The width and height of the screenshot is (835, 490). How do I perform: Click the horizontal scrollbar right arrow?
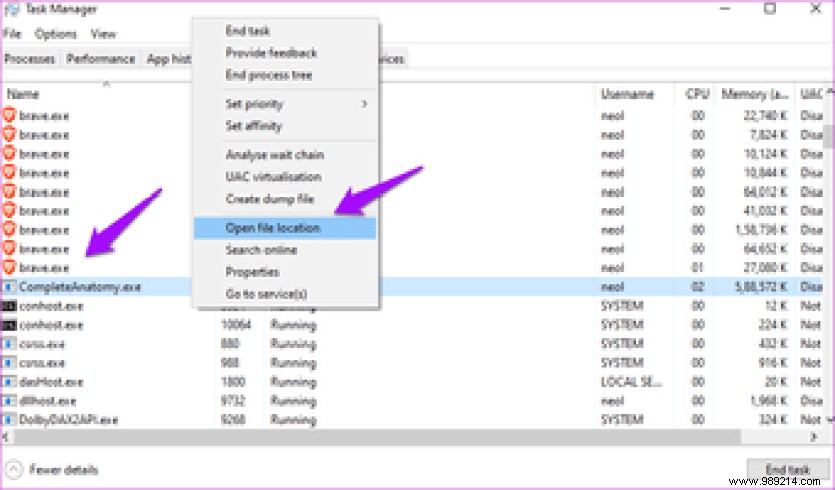point(814,437)
